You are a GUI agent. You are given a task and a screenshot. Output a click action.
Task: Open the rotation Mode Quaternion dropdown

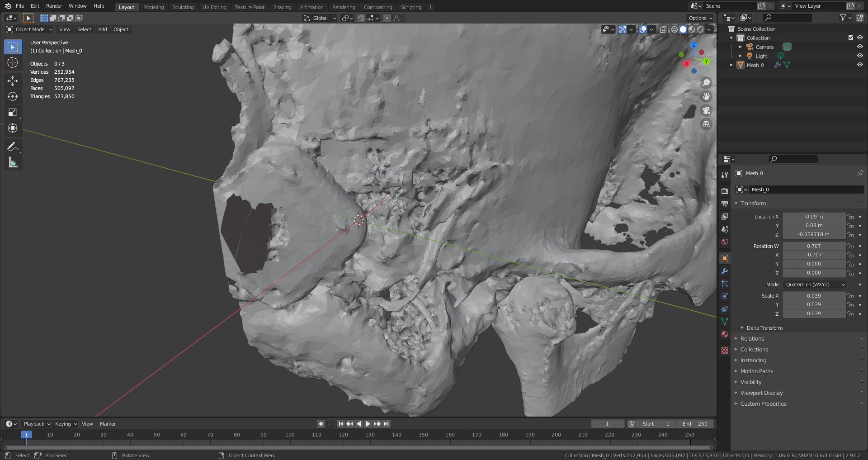[x=815, y=285]
